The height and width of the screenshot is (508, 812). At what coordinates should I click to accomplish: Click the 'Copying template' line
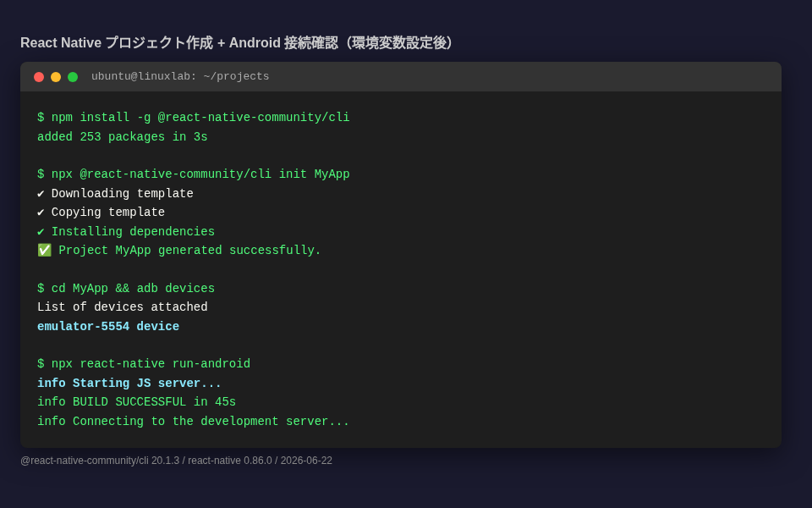tap(101, 212)
